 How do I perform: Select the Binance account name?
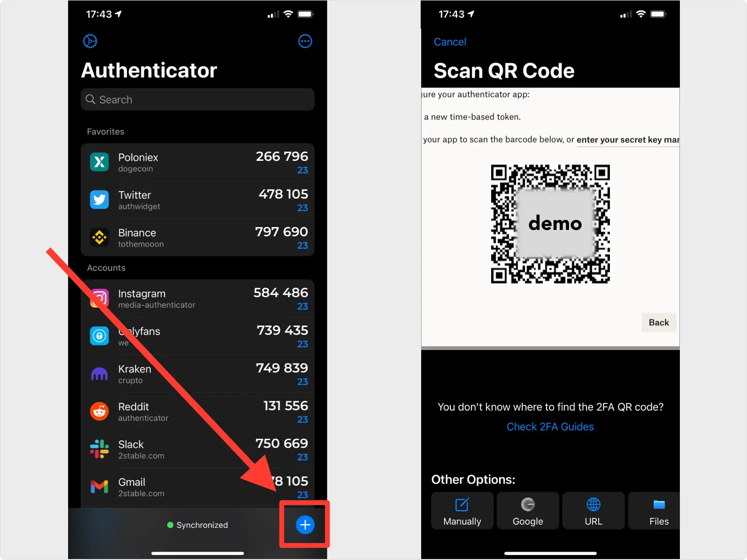pyautogui.click(x=137, y=233)
